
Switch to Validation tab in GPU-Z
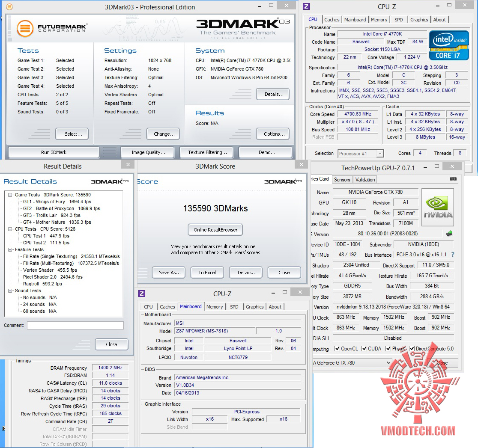pos(365,179)
